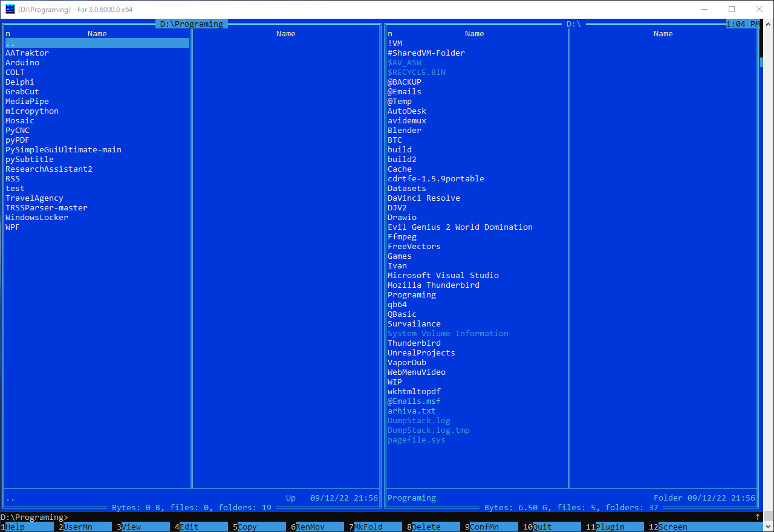774x532 pixels.
Task: Select the Ffmpeg folder
Action: 402,236
